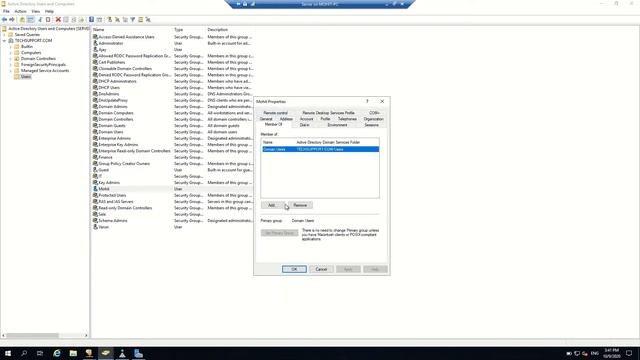Click the Back arrow in the toolbar
Viewport: 640px width, 360px height.
pyautogui.click(x=4, y=20)
